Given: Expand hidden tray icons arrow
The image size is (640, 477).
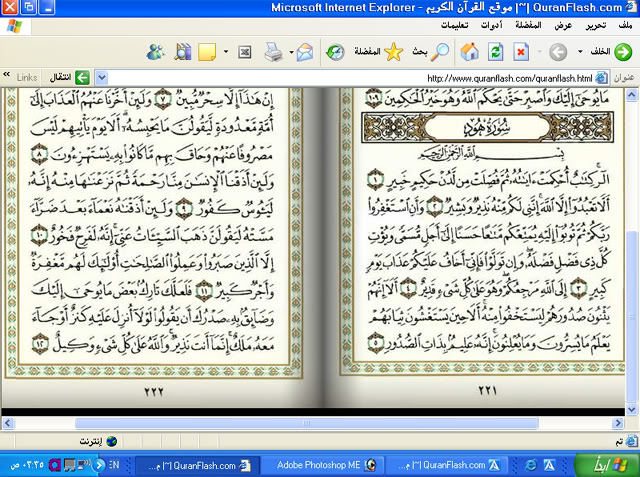Looking at the screenshot, I should pyautogui.click(x=99, y=465).
